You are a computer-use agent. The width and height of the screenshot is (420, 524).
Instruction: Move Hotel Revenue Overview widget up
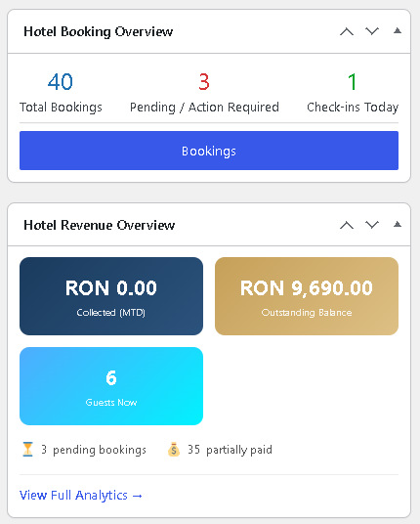(347, 225)
